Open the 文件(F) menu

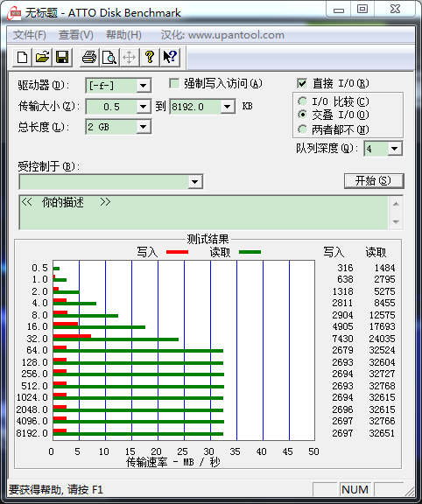click(x=30, y=35)
